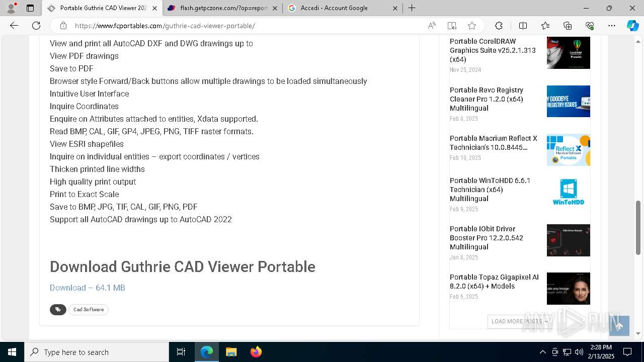Click the taskbar search box

[97, 352]
